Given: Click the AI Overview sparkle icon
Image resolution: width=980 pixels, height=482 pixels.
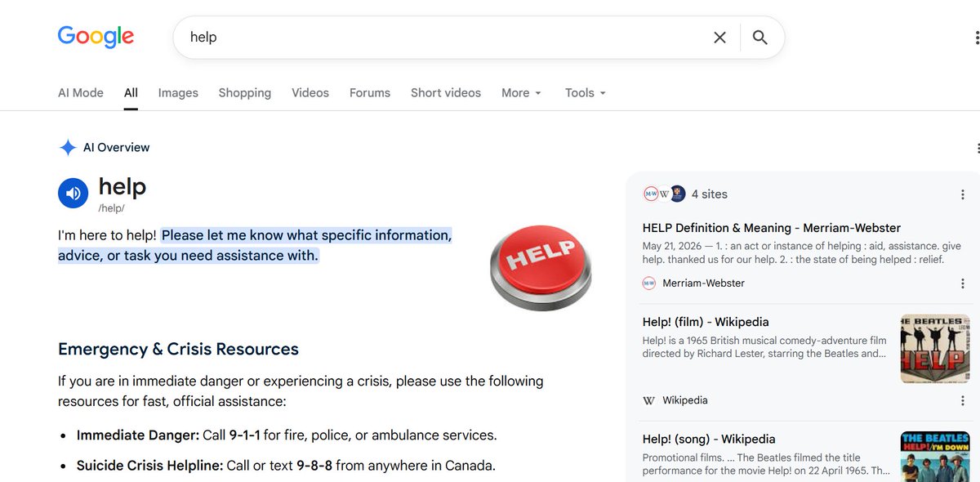Looking at the screenshot, I should [68, 148].
